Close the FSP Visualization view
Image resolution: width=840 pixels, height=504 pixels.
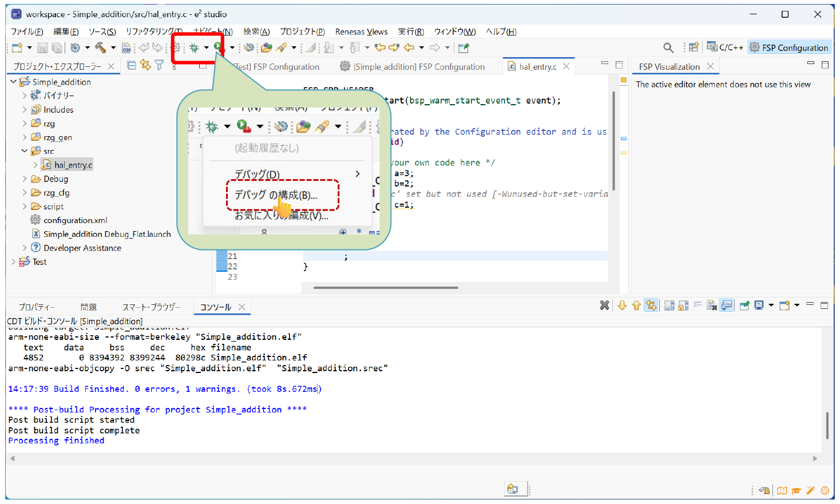[710, 66]
